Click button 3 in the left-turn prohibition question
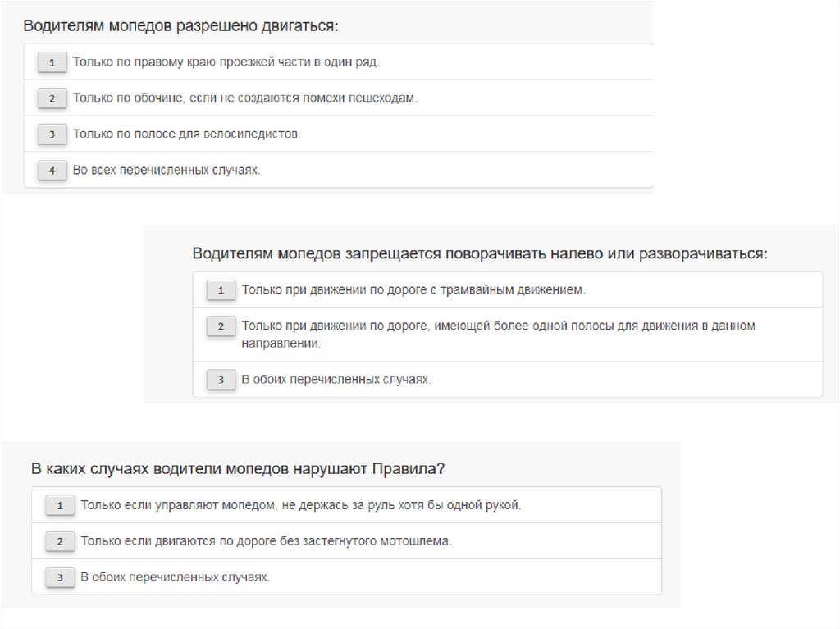 tap(221, 380)
